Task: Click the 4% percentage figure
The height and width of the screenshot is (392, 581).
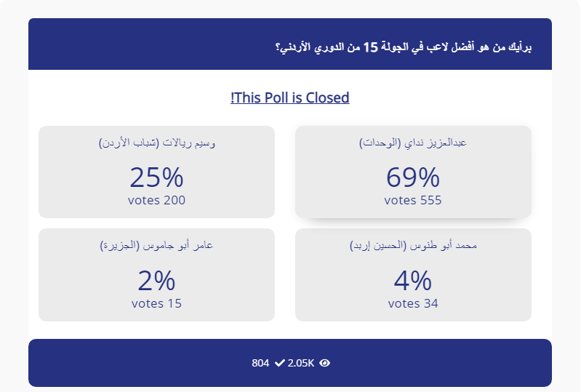Action: click(x=413, y=281)
